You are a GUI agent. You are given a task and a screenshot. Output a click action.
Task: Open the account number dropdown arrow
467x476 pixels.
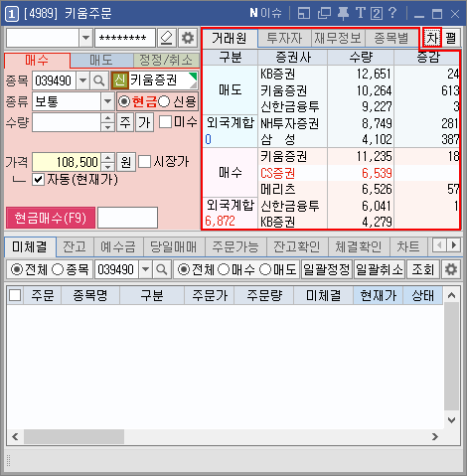click(85, 38)
